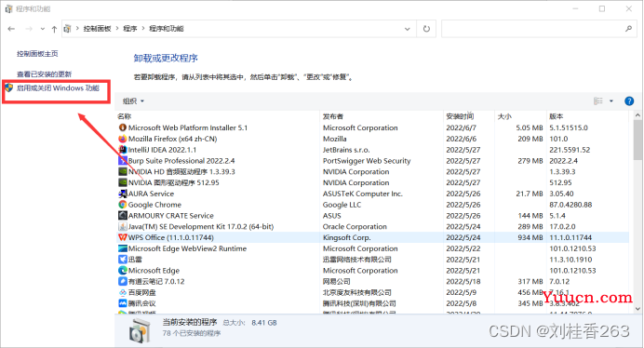This screenshot has height=348, width=644.
Task: Open the blue help question mark
Action: click(x=629, y=101)
